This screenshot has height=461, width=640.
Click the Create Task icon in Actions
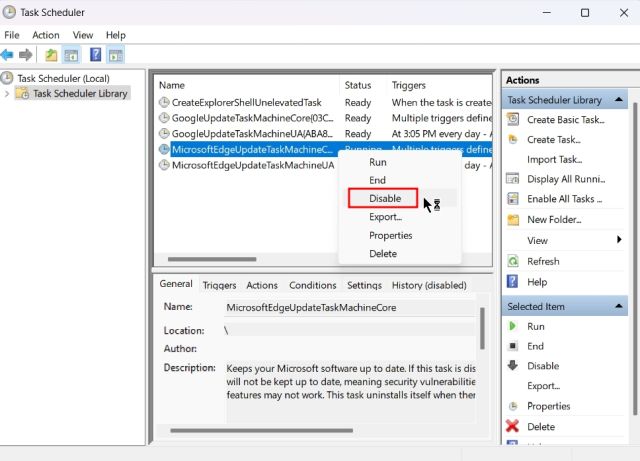click(x=513, y=139)
